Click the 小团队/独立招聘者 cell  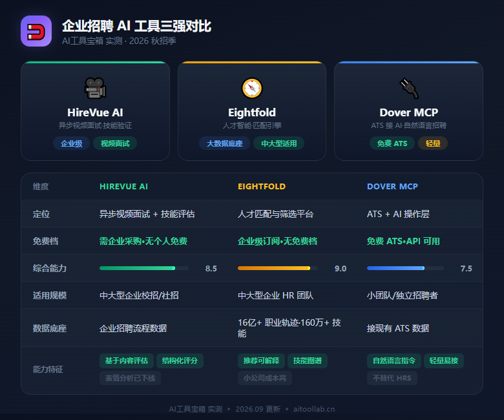(403, 295)
